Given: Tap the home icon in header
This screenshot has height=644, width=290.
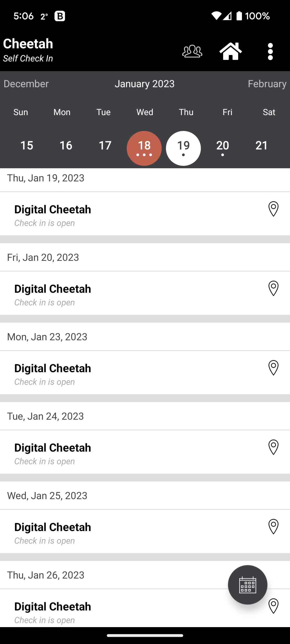Looking at the screenshot, I should (x=231, y=51).
